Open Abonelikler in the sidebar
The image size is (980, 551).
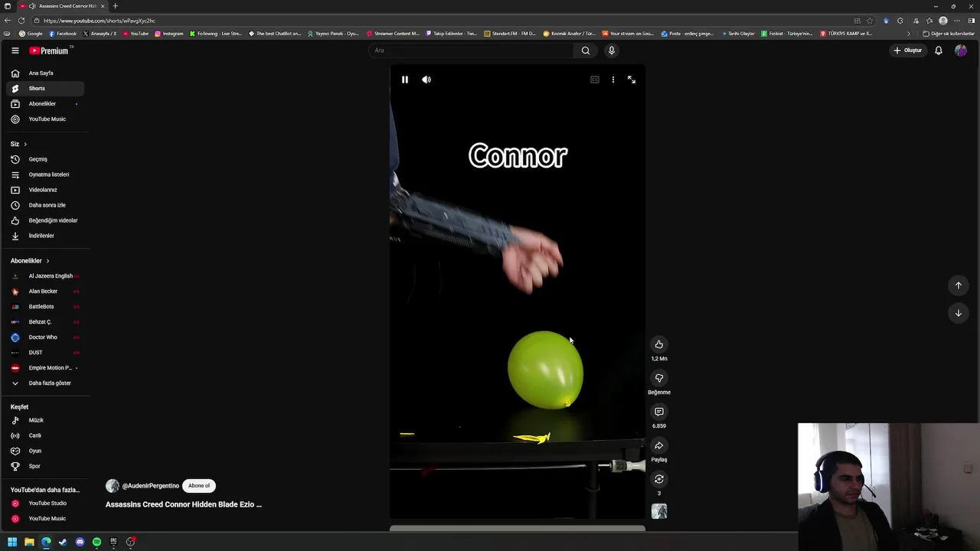(46, 104)
